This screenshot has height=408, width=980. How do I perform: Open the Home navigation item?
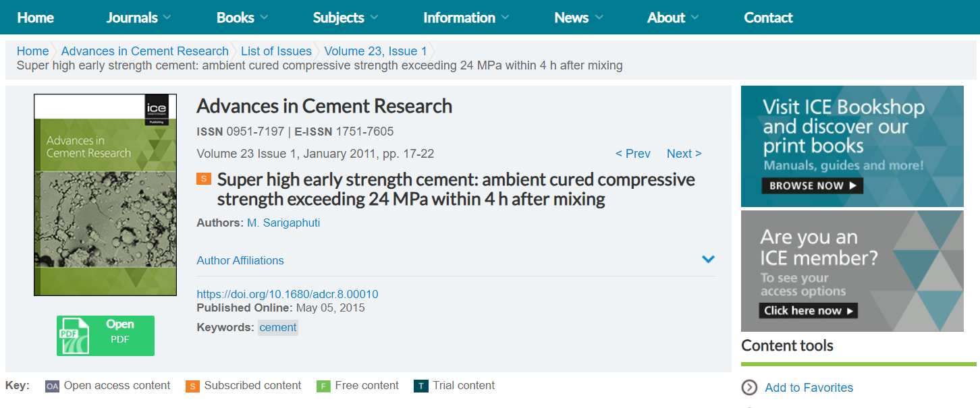click(x=35, y=18)
